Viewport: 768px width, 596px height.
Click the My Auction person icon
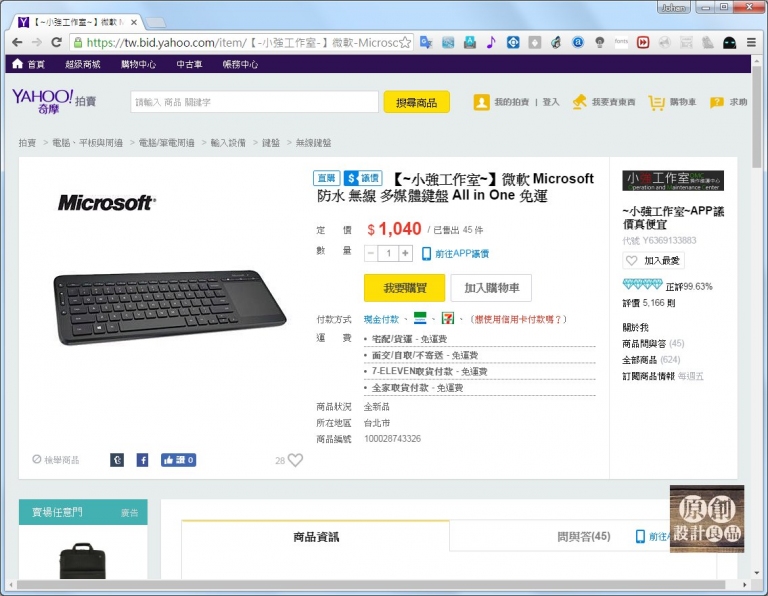tap(481, 102)
